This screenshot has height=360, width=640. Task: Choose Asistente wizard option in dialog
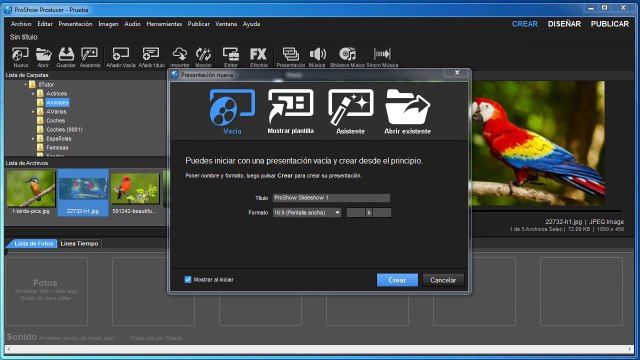(351, 112)
